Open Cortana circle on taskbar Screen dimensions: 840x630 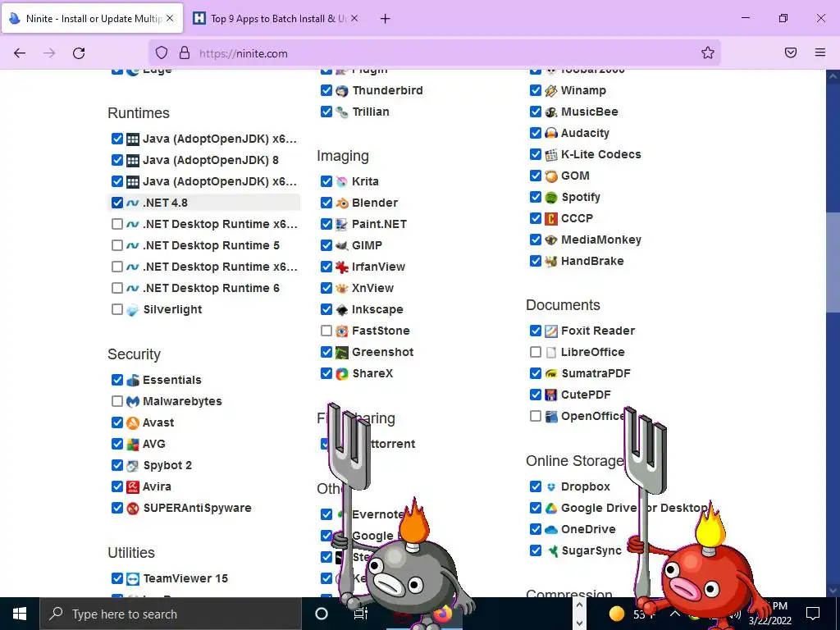click(322, 614)
